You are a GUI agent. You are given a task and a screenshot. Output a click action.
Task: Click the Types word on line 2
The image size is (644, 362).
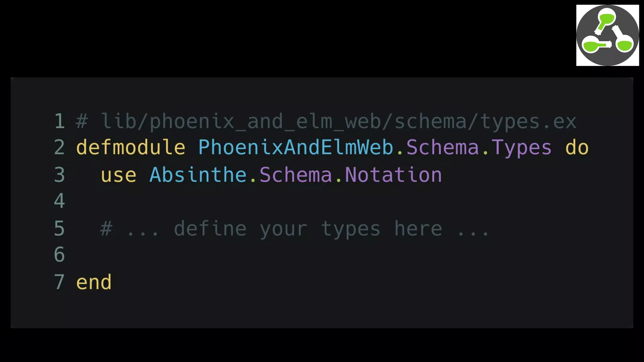pos(522,147)
